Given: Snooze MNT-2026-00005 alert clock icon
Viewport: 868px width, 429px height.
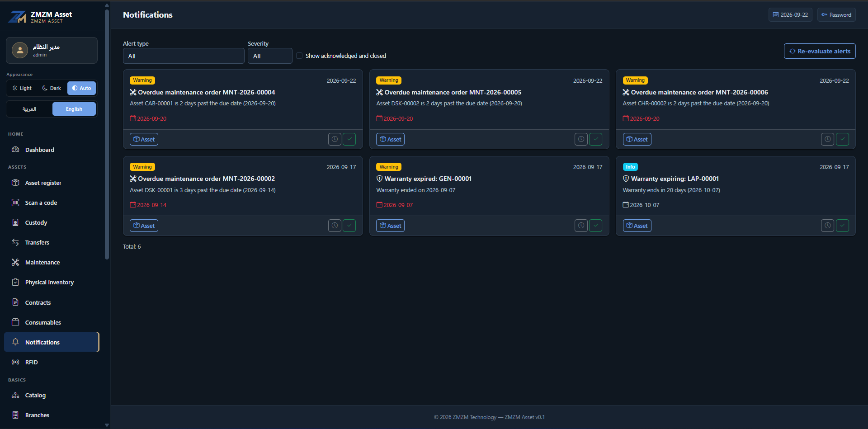Looking at the screenshot, I should pyautogui.click(x=581, y=139).
